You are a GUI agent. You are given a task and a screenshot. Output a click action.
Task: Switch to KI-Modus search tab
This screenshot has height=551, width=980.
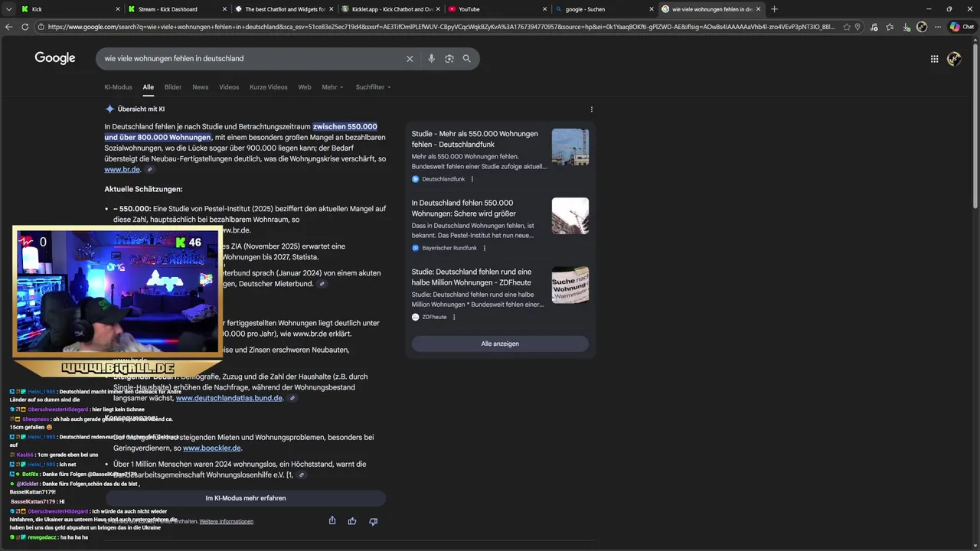(118, 87)
